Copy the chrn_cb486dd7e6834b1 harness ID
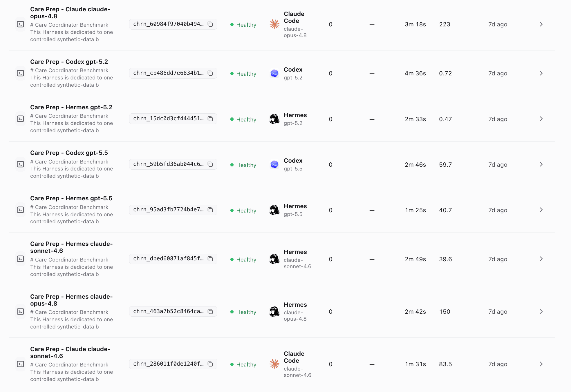This screenshot has height=392, width=571. pyautogui.click(x=210, y=73)
